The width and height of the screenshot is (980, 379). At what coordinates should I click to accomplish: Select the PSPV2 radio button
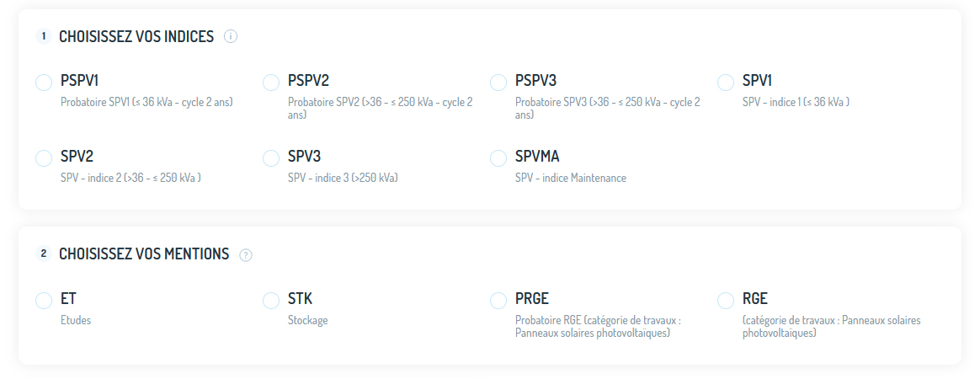pyautogui.click(x=271, y=83)
